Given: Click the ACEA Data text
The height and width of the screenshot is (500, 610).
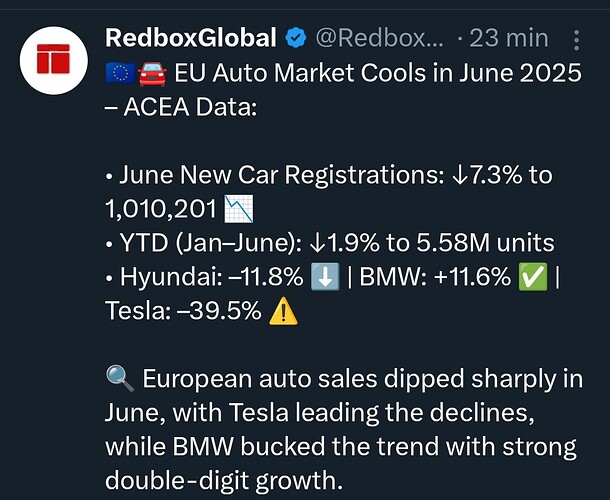Looking at the screenshot, I should pyautogui.click(x=190, y=107).
